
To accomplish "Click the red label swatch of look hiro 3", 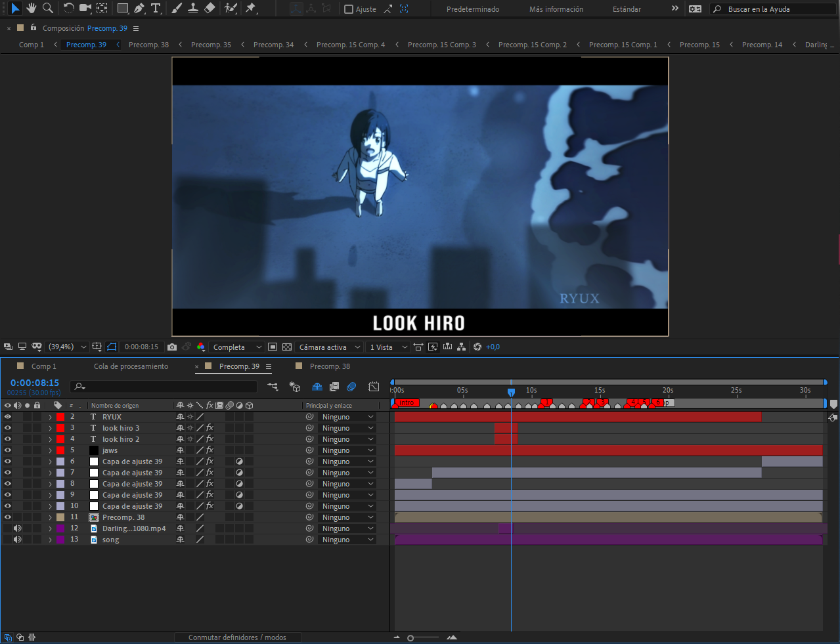I will coord(60,428).
